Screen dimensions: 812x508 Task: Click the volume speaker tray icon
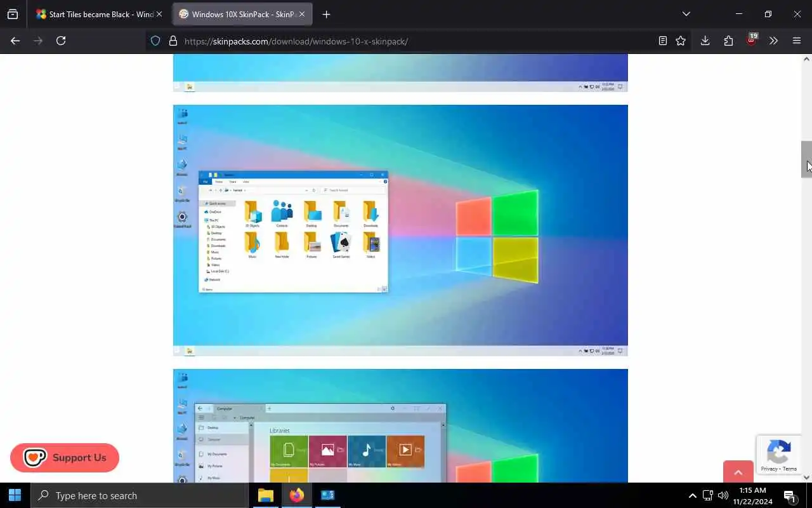[x=723, y=495]
